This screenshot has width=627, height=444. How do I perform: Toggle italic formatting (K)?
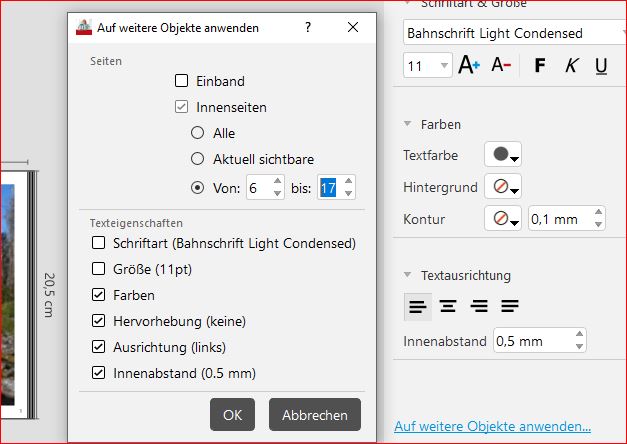click(571, 66)
